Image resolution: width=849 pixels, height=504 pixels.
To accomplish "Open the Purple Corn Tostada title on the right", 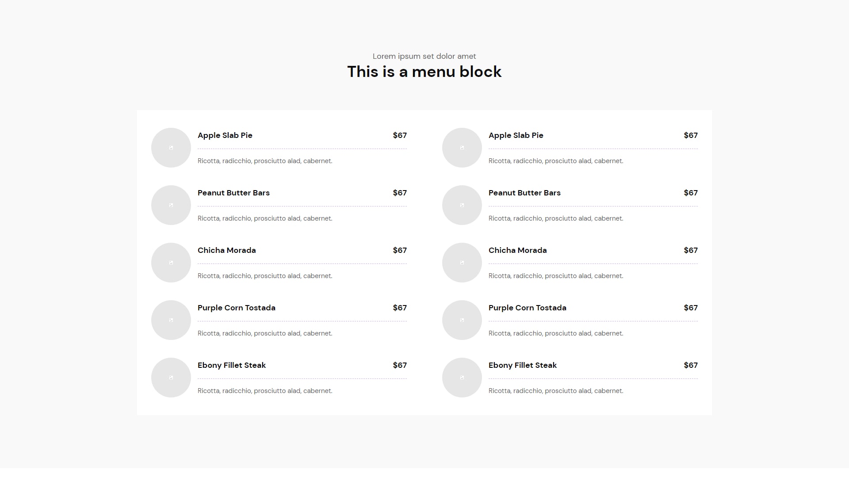I will (x=528, y=308).
